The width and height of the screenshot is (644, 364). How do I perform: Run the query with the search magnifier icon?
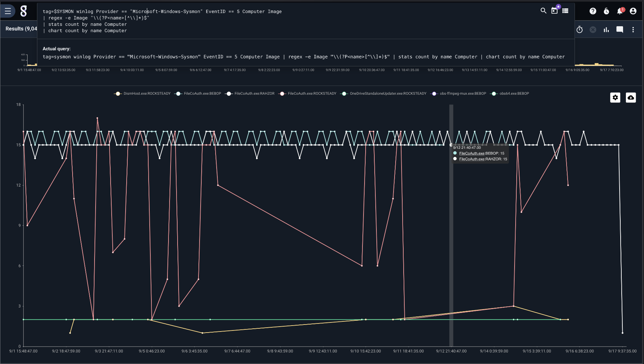[543, 11]
